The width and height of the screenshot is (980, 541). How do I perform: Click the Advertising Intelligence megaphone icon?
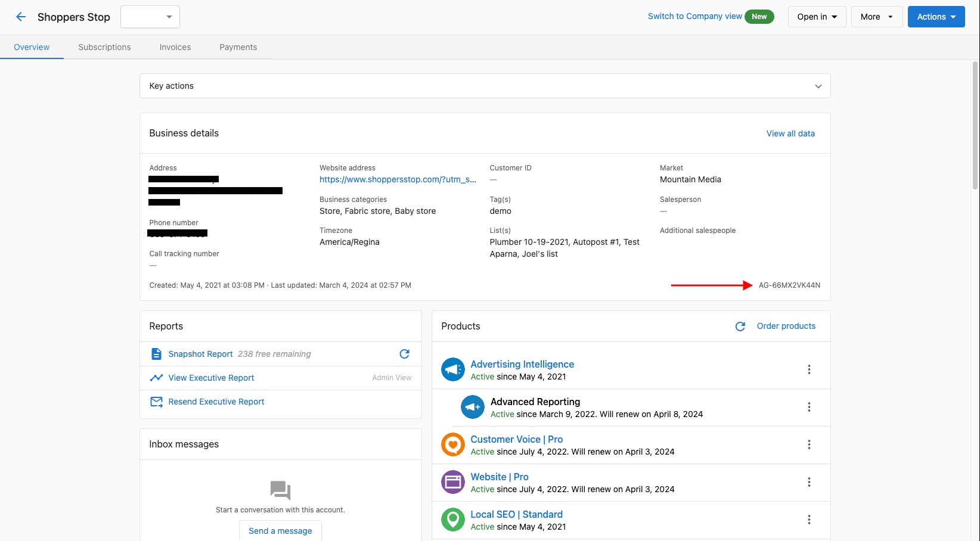tap(453, 369)
